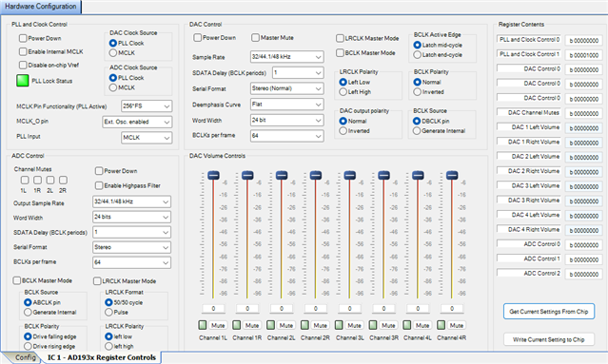608x364 pixels.
Task: Open ADC BCLKs per frame dropdown
Action: (x=132, y=262)
